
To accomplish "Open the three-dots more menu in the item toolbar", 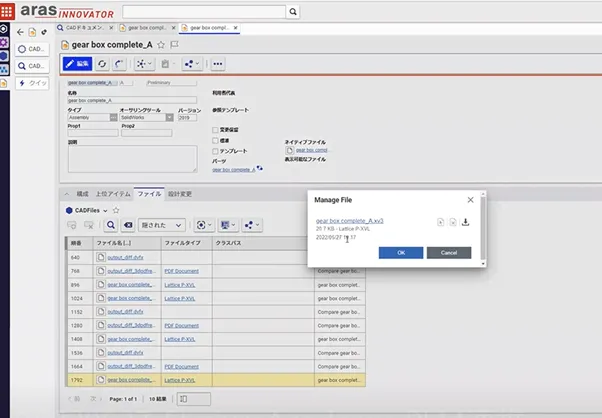I will click(x=218, y=64).
